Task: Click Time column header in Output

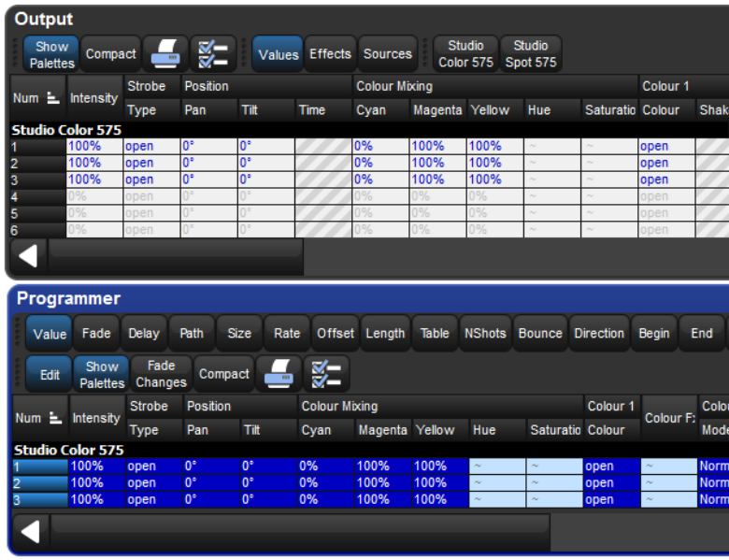Action: 323,110
